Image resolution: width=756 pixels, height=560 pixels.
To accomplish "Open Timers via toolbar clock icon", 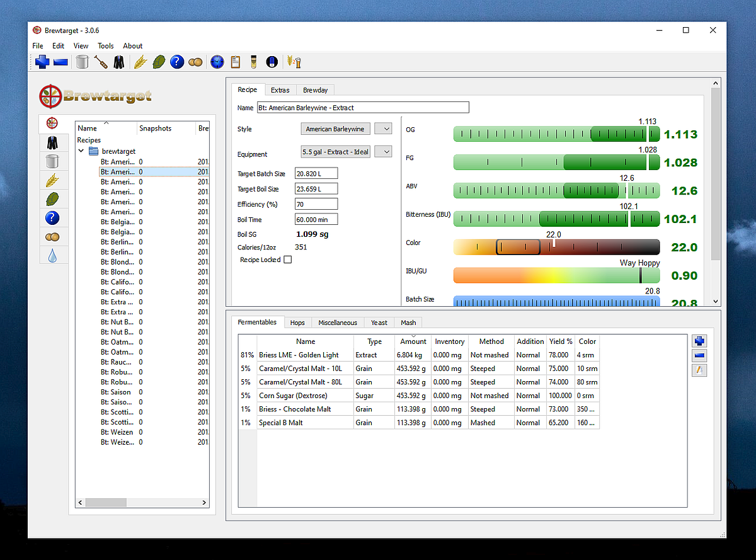I will (x=217, y=62).
